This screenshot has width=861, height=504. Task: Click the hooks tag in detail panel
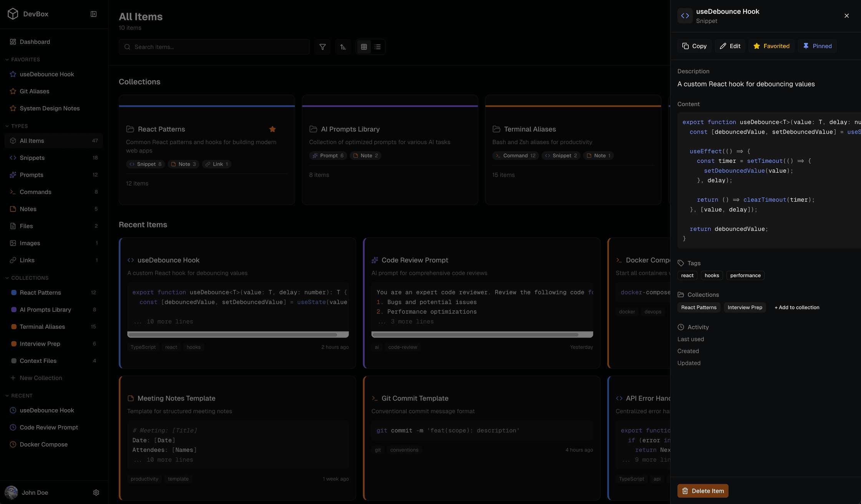tap(711, 276)
